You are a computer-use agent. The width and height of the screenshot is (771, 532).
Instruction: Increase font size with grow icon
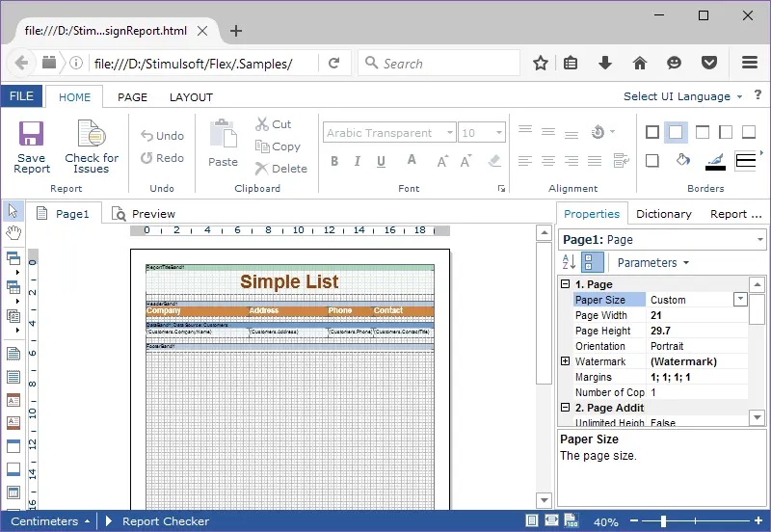pyautogui.click(x=442, y=161)
